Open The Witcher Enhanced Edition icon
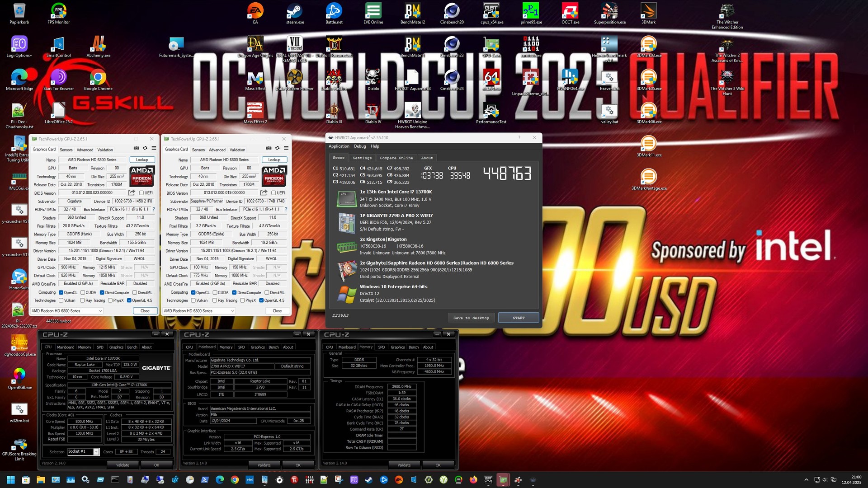This screenshot has height=488, width=868. 727,16
